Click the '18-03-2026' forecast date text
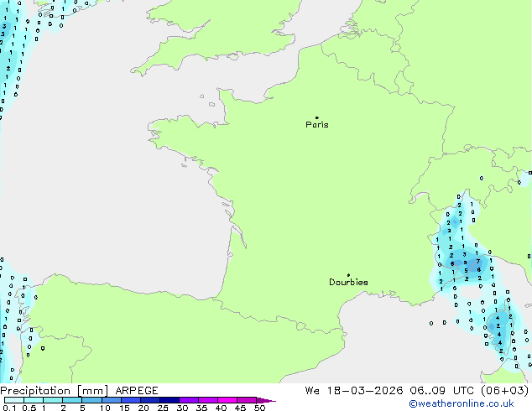 click(x=365, y=391)
